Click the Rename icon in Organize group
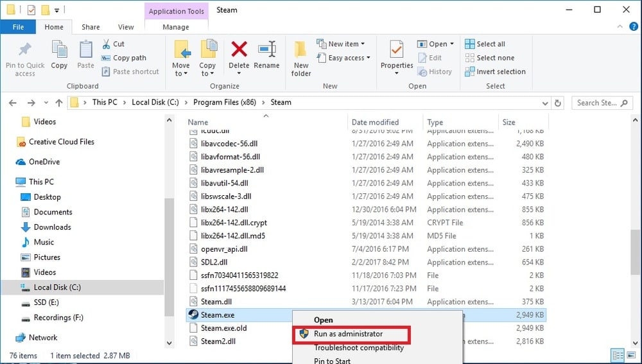Viewport: 642px width, 364px height. tap(266, 49)
